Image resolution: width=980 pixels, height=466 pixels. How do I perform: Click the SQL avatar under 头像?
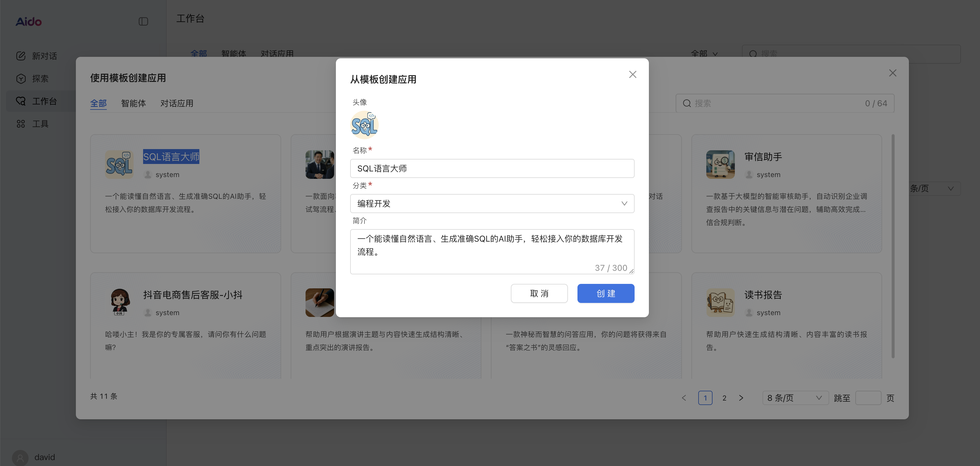[x=364, y=125]
